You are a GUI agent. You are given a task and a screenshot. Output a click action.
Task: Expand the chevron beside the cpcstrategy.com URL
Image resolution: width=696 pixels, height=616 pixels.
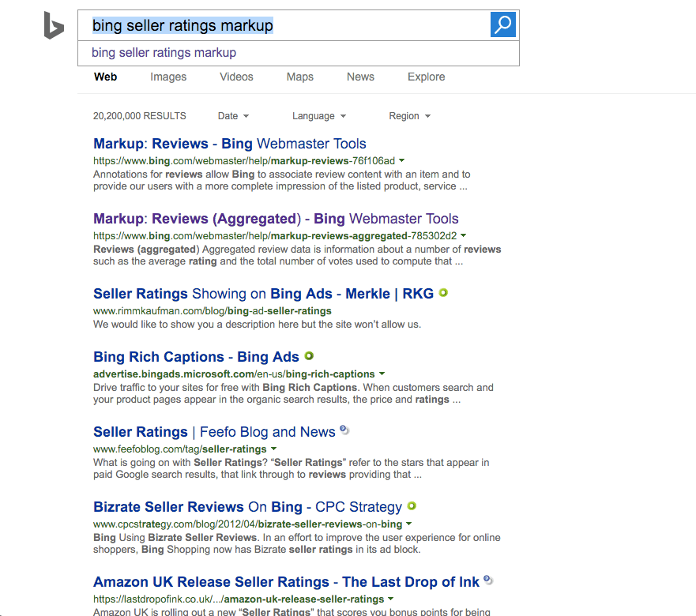point(409,524)
